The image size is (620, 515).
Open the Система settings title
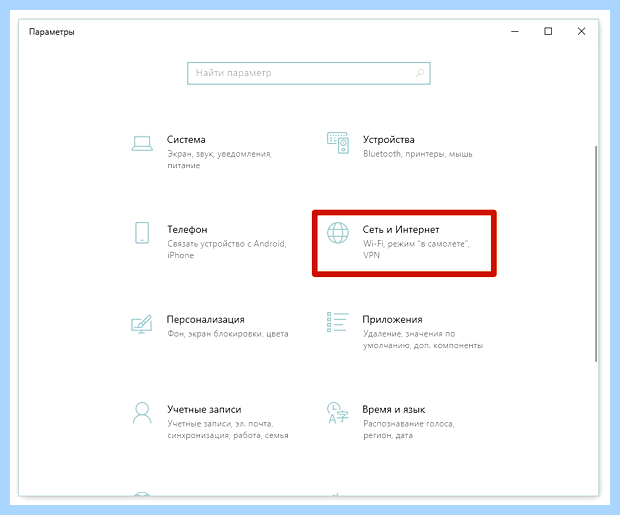tap(186, 140)
